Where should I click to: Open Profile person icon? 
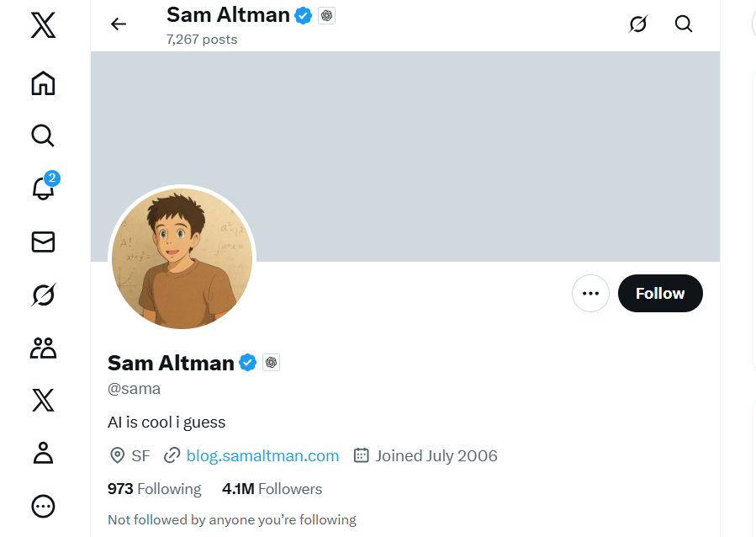pyautogui.click(x=43, y=453)
